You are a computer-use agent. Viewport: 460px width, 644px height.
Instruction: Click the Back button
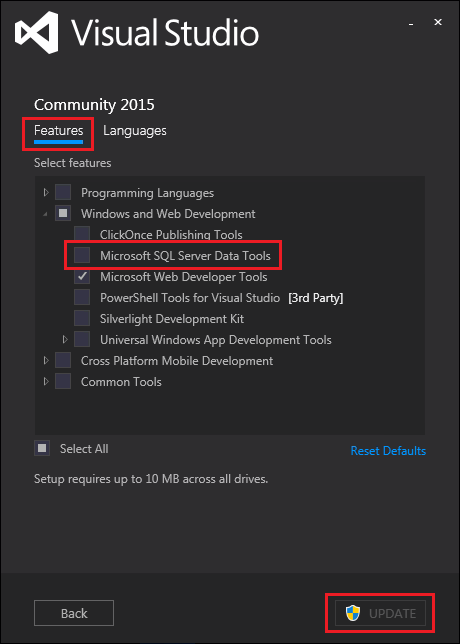pyautogui.click(x=74, y=613)
